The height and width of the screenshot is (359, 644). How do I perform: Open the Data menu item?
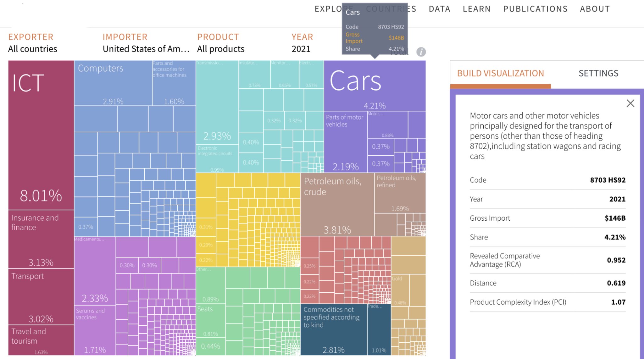tap(439, 9)
